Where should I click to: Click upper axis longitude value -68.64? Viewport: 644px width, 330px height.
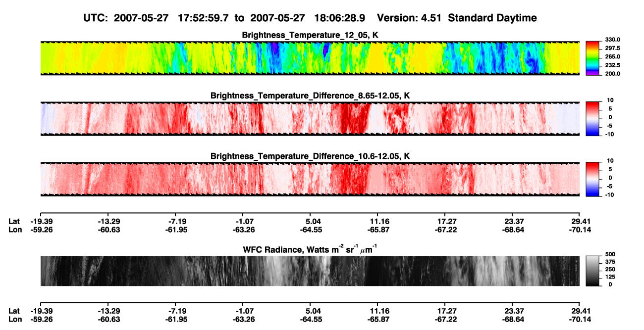tap(512, 230)
